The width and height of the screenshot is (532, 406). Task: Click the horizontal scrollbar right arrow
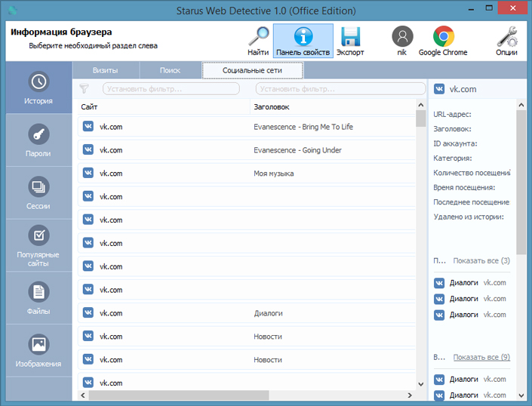410,395
